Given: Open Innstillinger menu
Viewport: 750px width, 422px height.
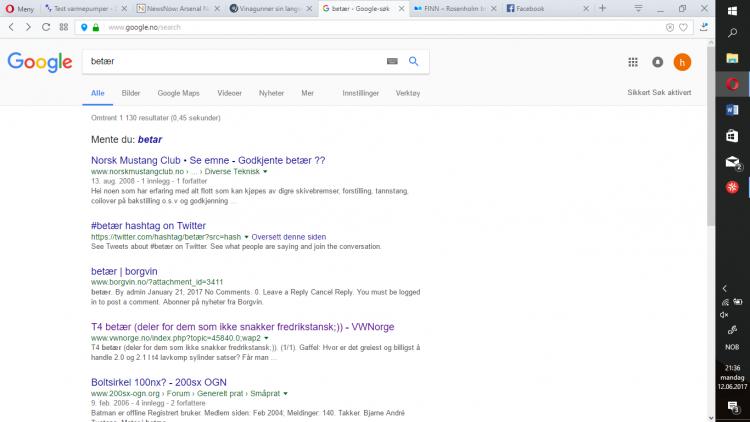Looking at the screenshot, I should coord(361,93).
